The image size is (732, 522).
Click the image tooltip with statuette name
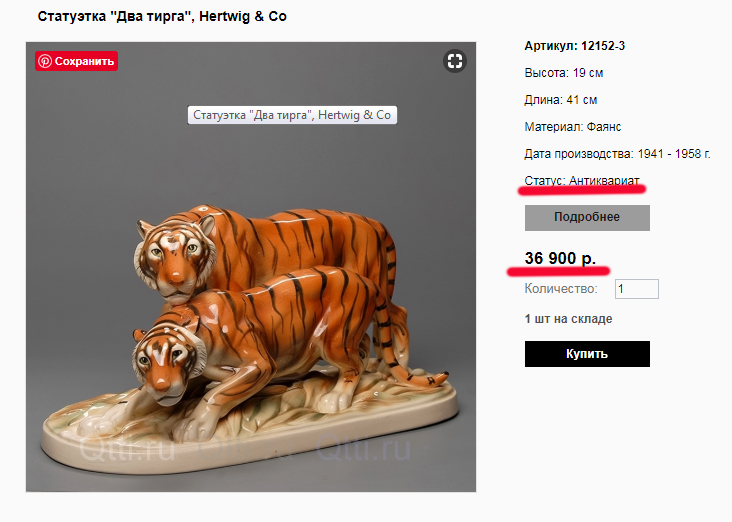292,115
